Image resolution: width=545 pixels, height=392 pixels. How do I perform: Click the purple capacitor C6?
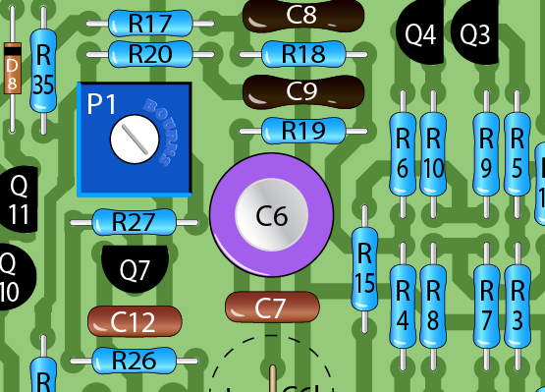point(271,215)
